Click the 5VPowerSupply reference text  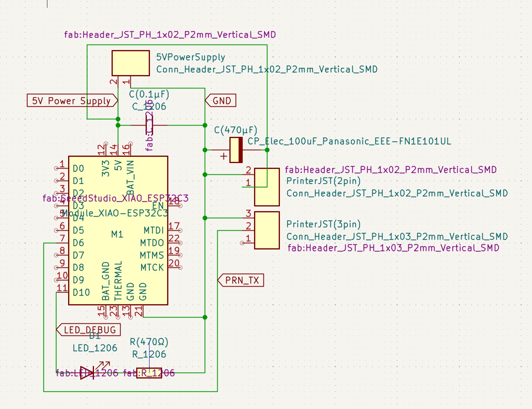click(191, 57)
